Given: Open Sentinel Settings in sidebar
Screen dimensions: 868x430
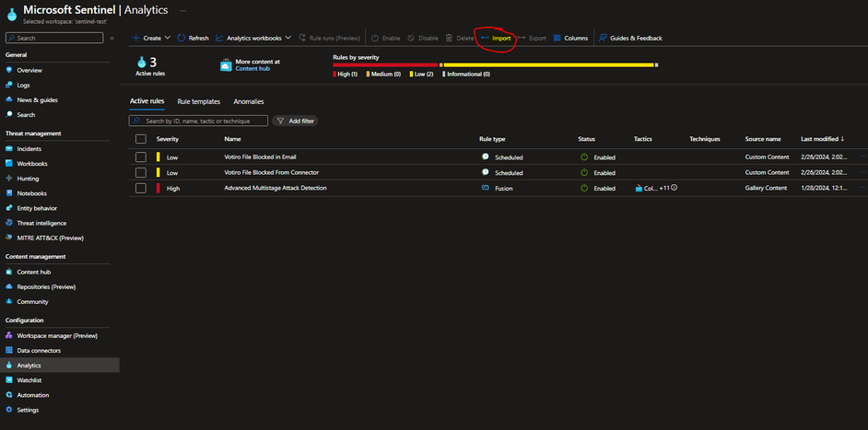Looking at the screenshot, I should [x=28, y=410].
